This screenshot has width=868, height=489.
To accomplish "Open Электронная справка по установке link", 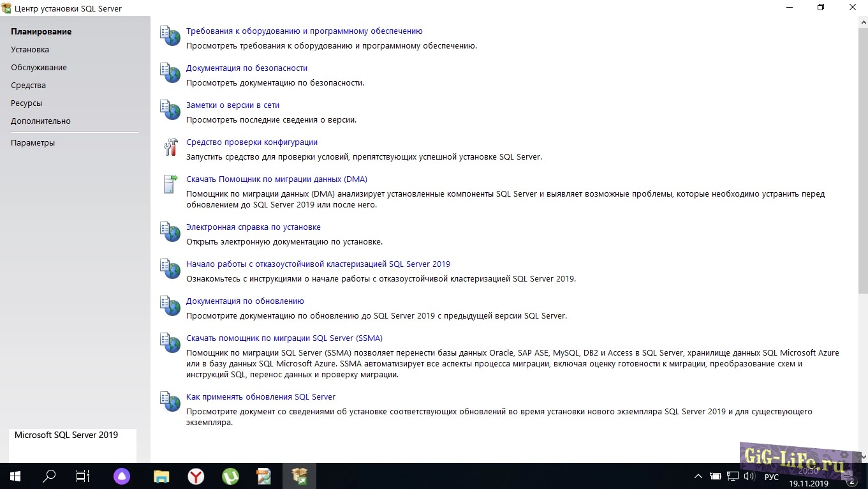I will click(253, 227).
